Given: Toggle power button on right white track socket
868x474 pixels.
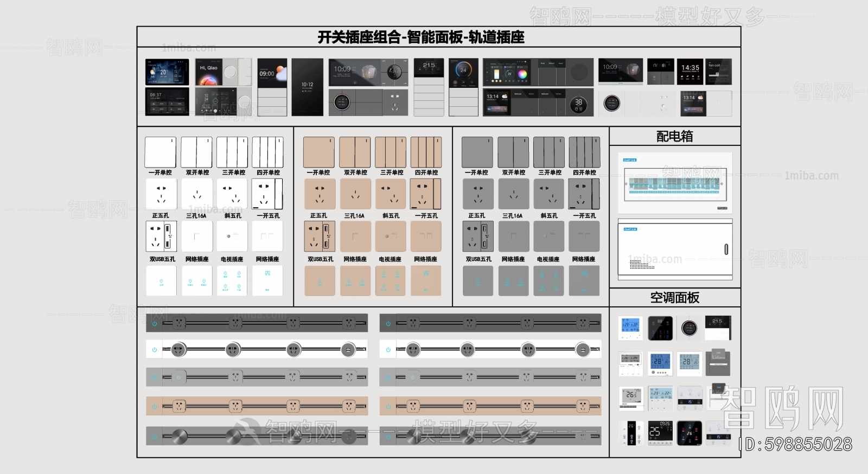Looking at the screenshot, I should (x=388, y=350).
